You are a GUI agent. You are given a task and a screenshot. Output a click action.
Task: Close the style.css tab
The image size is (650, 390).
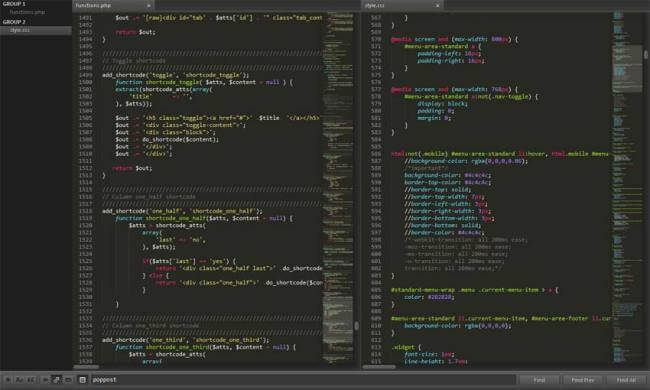click(x=437, y=5)
